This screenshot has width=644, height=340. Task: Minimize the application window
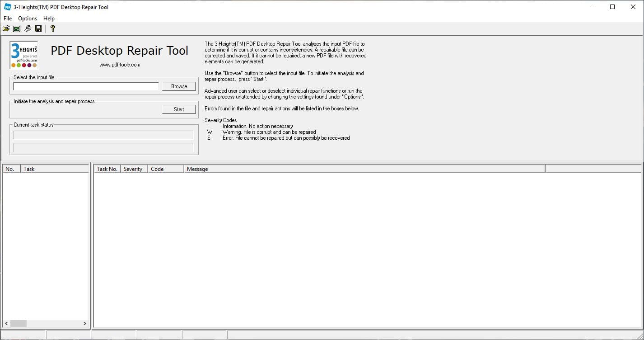point(592,7)
